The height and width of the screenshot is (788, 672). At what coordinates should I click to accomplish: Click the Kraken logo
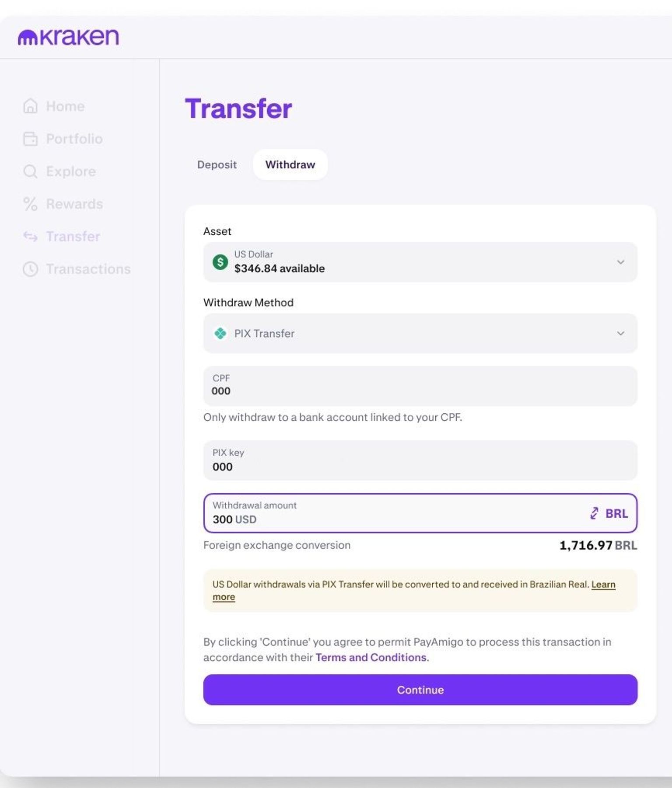pyautogui.click(x=68, y=38)
